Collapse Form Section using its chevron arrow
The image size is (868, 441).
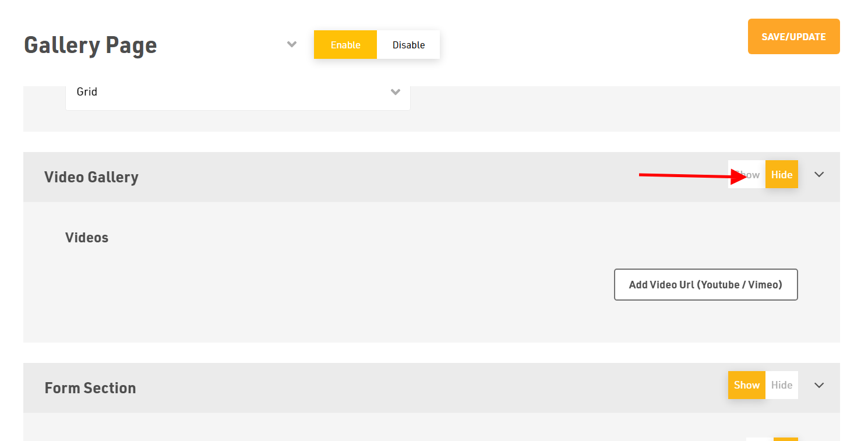(819, 385)
